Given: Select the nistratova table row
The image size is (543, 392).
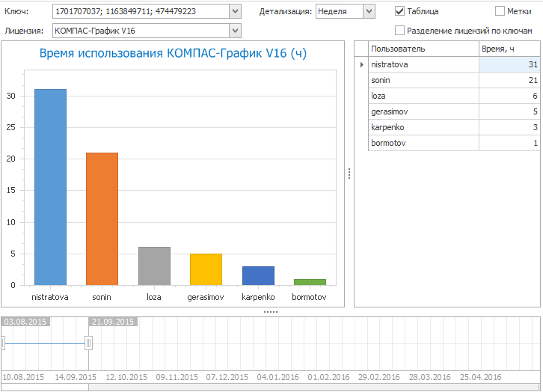Looking at the screenshot, I should point(423,65).
